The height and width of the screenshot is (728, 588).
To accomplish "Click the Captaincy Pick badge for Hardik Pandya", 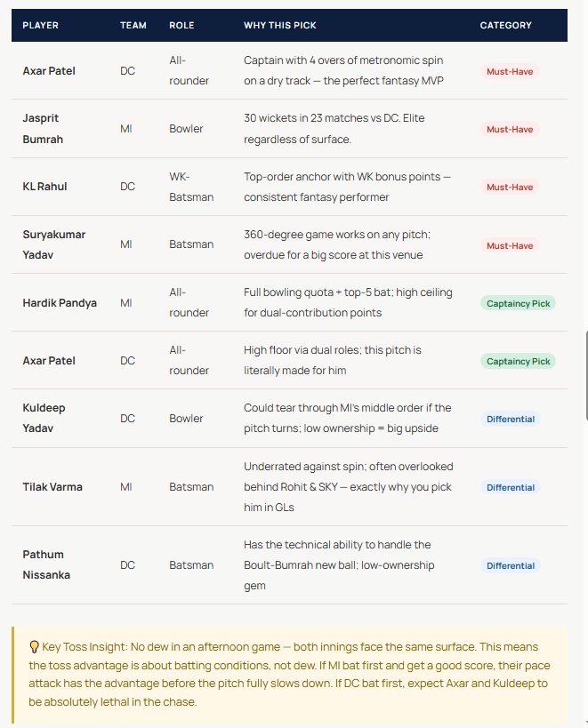I will coord(518,303).
